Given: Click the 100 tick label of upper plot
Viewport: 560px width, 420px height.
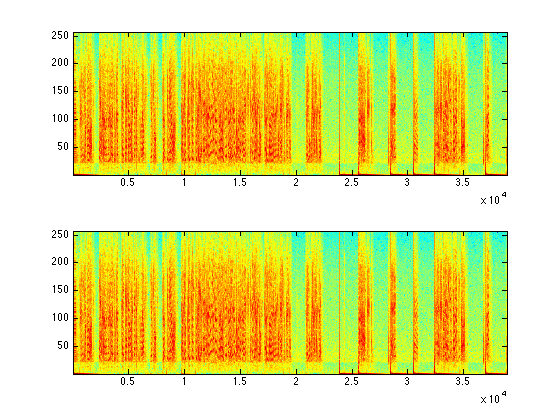Looking at the screenshot, I should point(60,119).
